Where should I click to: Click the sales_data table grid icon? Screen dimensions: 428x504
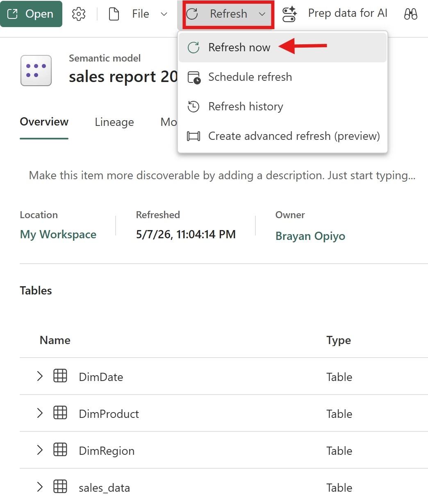click(x=60, y=486)
